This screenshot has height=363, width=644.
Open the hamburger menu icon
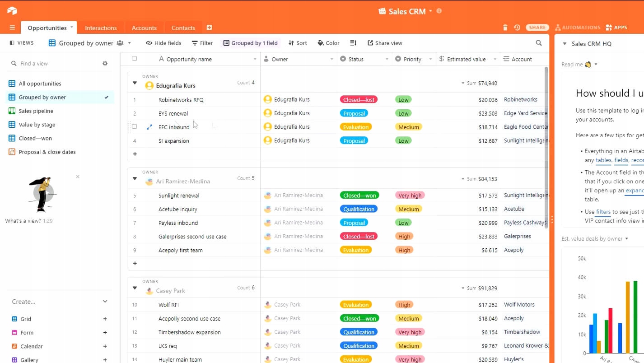pyautogui.click(x=12, y=28)
